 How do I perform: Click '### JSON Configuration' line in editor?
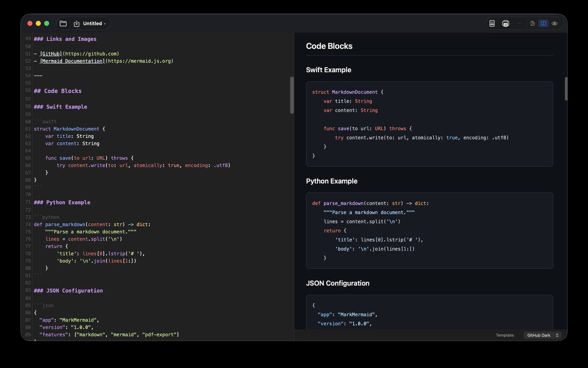coord(69,290)
